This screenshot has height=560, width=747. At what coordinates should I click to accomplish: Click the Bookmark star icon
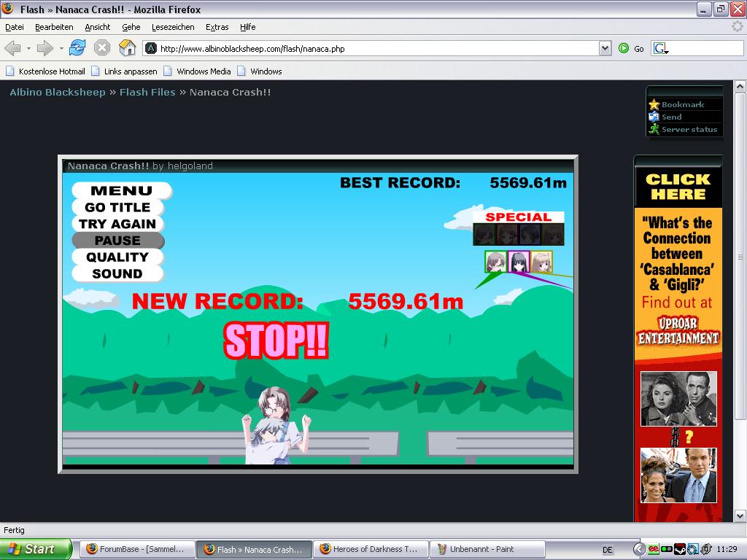(654, 104)
